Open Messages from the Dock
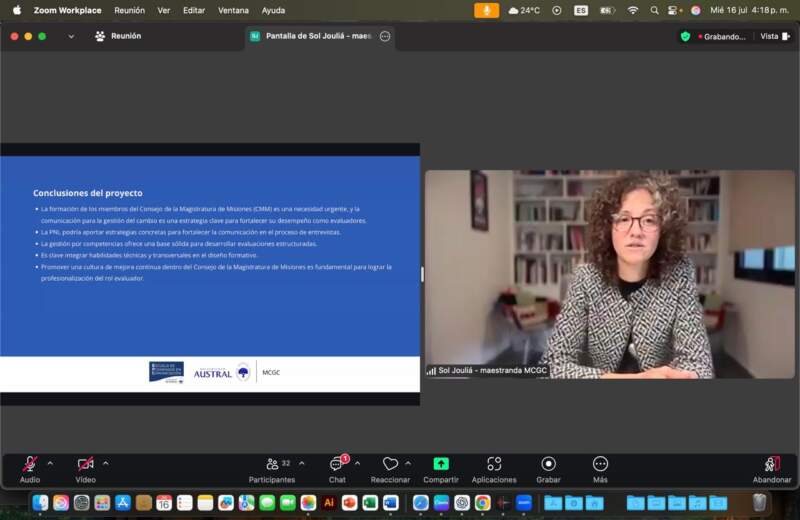The width and height of the screenshot is (800, 520). pyautogui.click(x=267, y=503)
